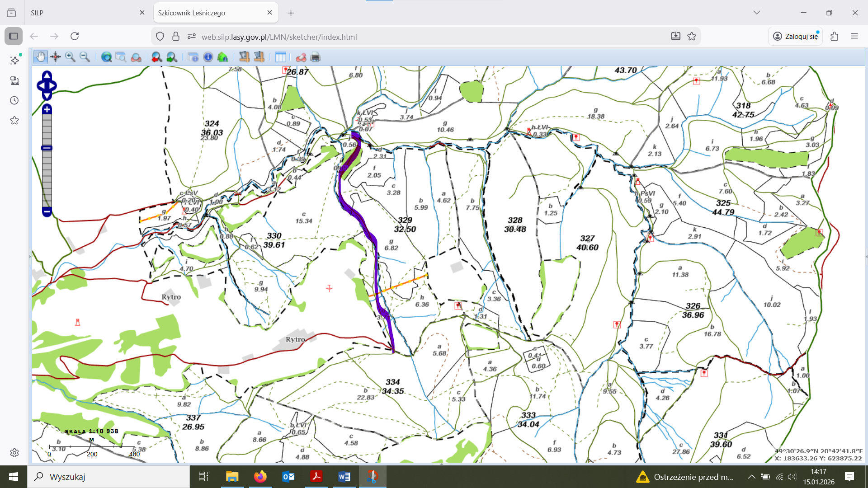Click the center map crosshair tool
The image size is (868, 488).
click(x=56, y=57)
